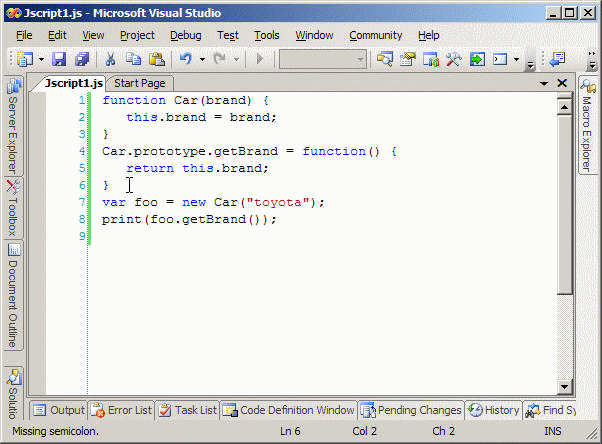Open the active files dropdown arrow
Screen dimensions: 602x444
544,84
